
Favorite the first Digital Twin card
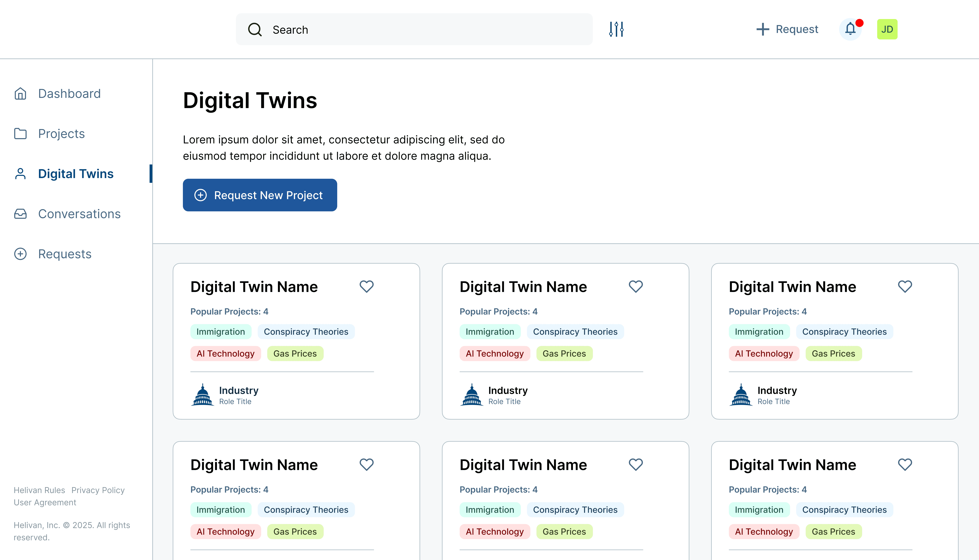pos(366,286)
